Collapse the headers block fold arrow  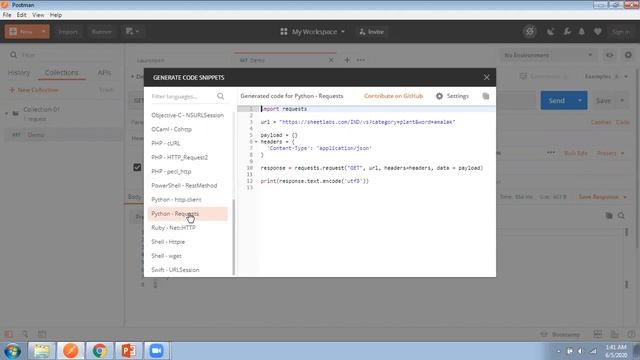pyautogui.click(x=256, y=142)
